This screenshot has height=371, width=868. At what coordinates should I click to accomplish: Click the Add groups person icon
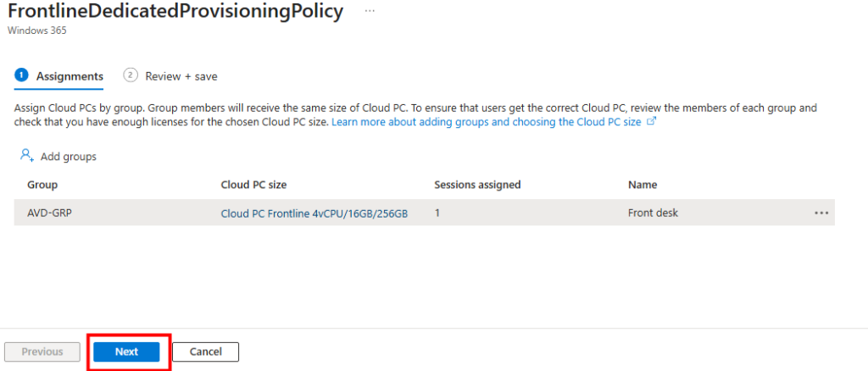click(26, 156)
